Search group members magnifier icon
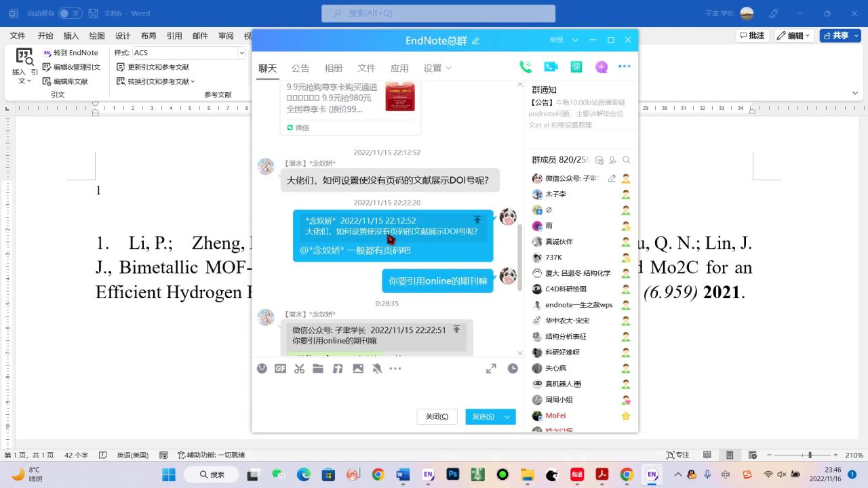The width and height of the screenshot is (868, 488). pos(627,160)
